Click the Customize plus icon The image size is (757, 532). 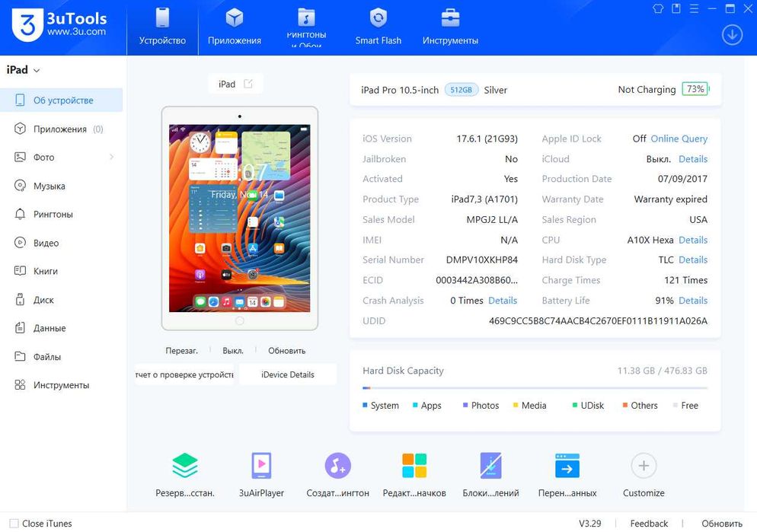644,466
